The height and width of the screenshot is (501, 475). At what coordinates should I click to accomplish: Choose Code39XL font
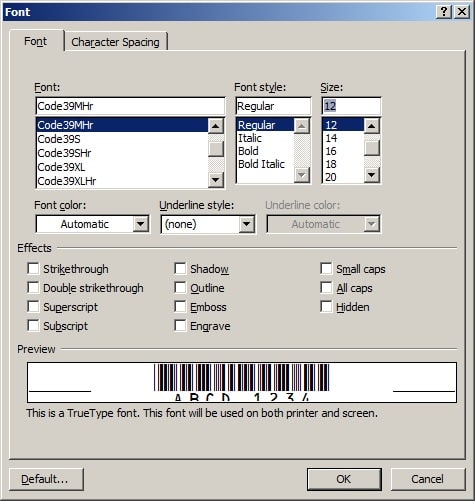click(122, 167)
